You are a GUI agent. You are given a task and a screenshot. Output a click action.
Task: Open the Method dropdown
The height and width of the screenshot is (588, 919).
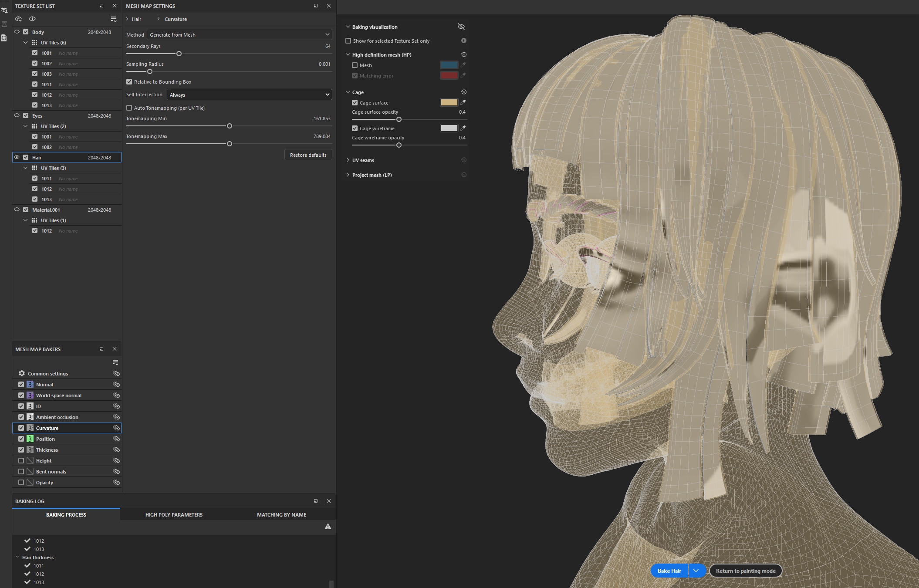(x=240, y=35)
